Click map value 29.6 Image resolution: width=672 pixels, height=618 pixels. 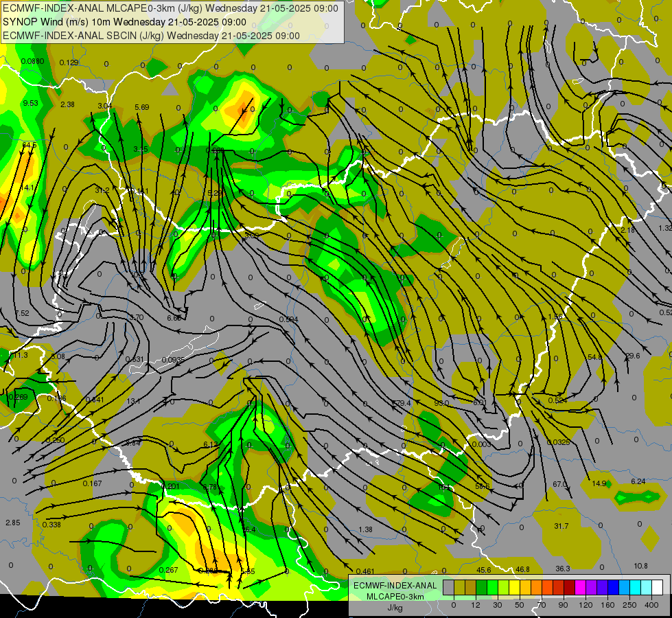[x=633, y=356]
